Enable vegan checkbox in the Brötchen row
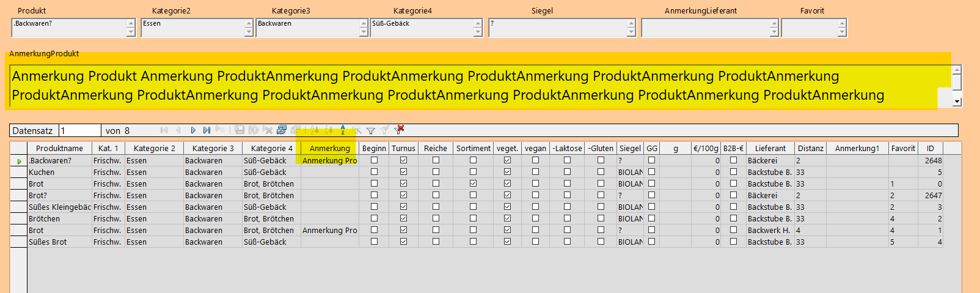 pyautogui.click(x=535, y=218)
